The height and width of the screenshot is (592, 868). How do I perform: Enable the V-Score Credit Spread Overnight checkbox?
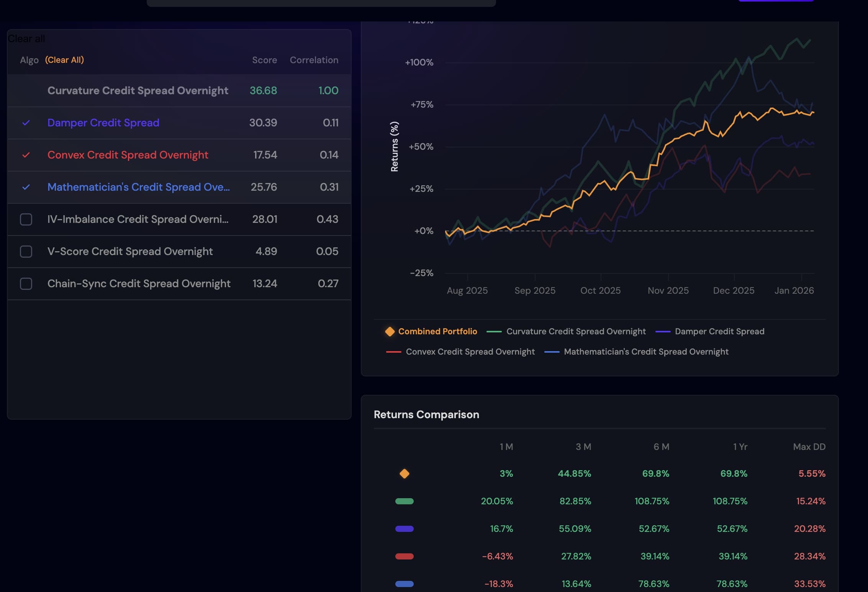point(26,252)
